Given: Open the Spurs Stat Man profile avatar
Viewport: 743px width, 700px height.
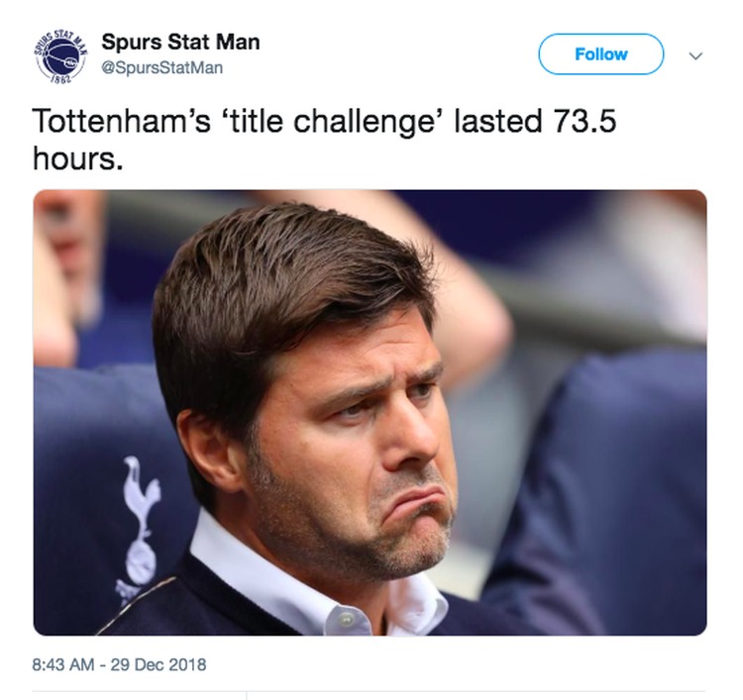Looking at the screenshot, I should pyautogui.click(x=60, y=55).
